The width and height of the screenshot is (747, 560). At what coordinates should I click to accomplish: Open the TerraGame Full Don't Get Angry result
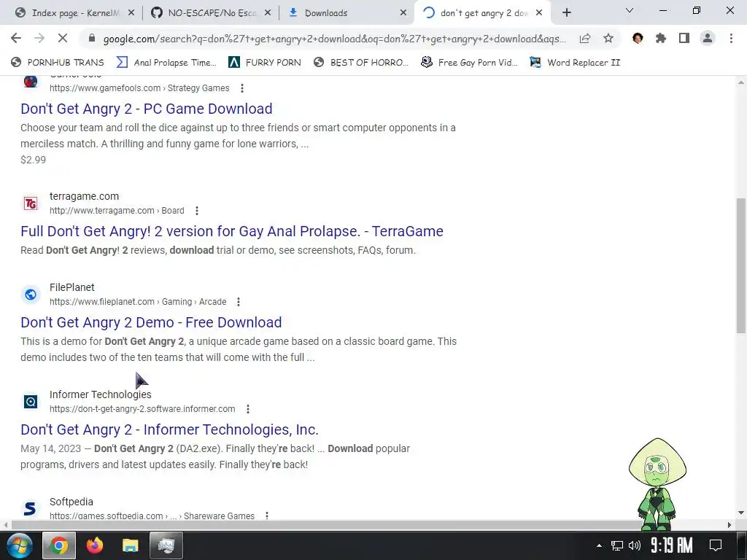click(x=231, y=231)
